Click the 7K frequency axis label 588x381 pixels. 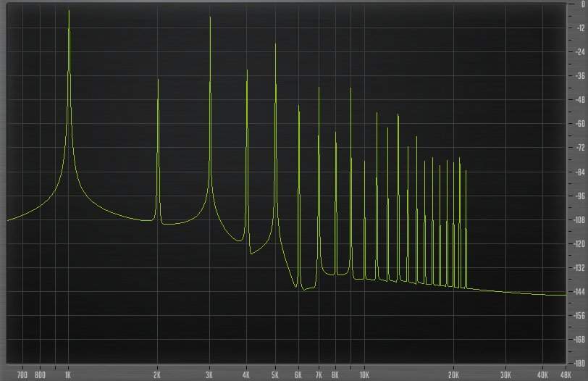pyautogui.click(x=319, y=375)
